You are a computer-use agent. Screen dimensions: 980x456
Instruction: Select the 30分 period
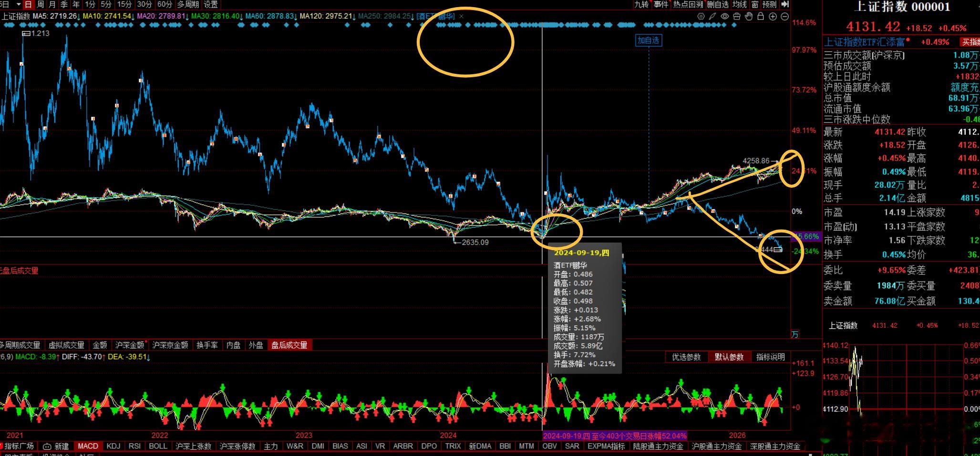(144, 4)
